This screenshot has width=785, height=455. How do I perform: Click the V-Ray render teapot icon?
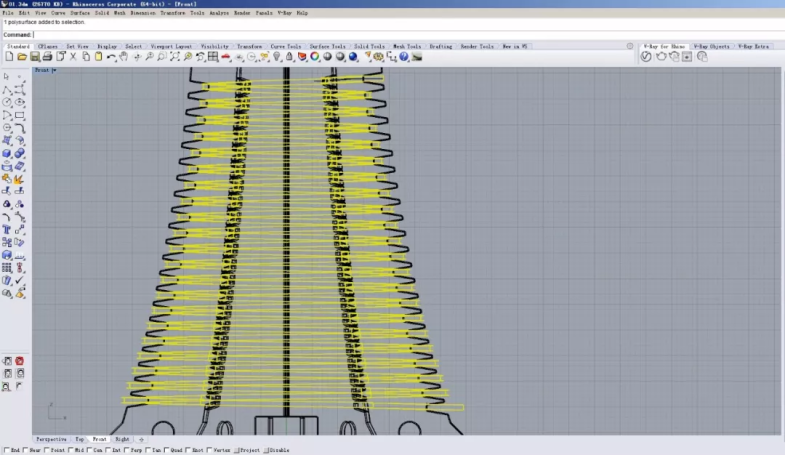pos(660,57)
